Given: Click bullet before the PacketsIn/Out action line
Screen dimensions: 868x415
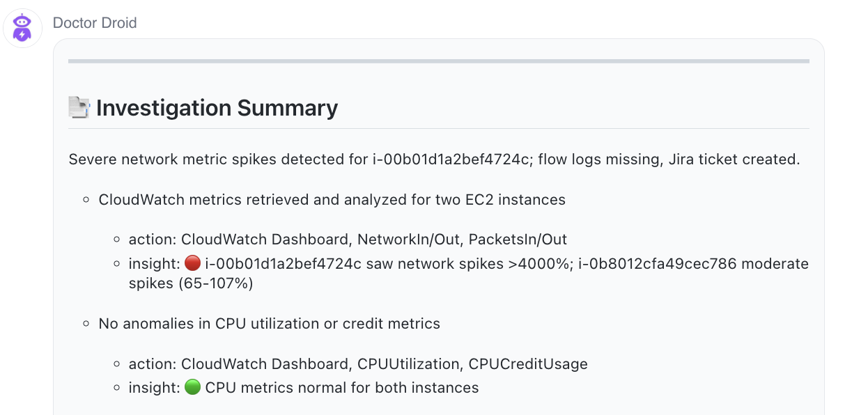Looking at the screenshot, I should [117, 240].
